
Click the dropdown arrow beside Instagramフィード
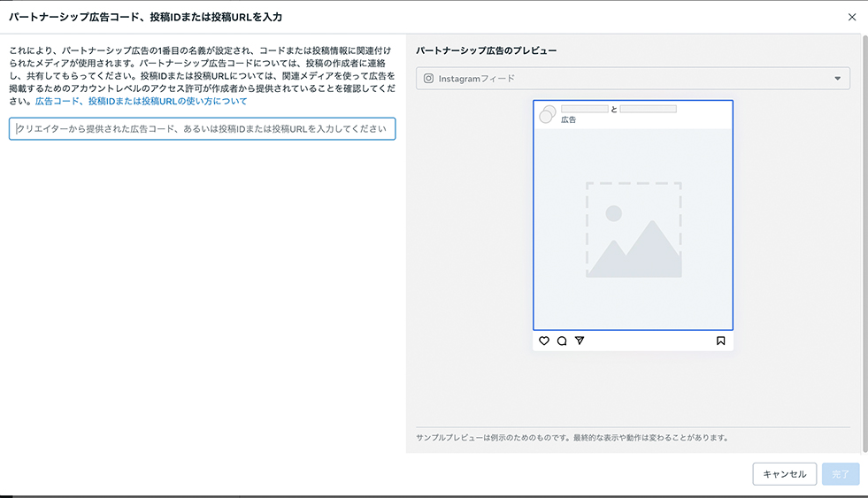[x=838, y=79]
